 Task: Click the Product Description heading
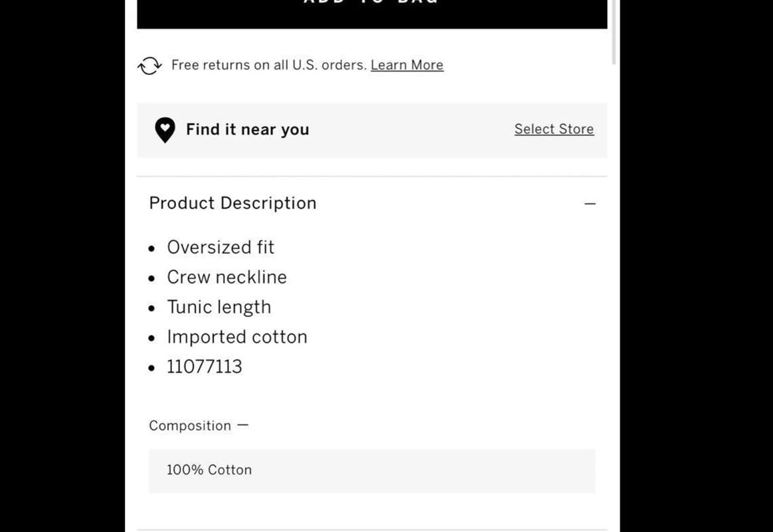[233, 203]
